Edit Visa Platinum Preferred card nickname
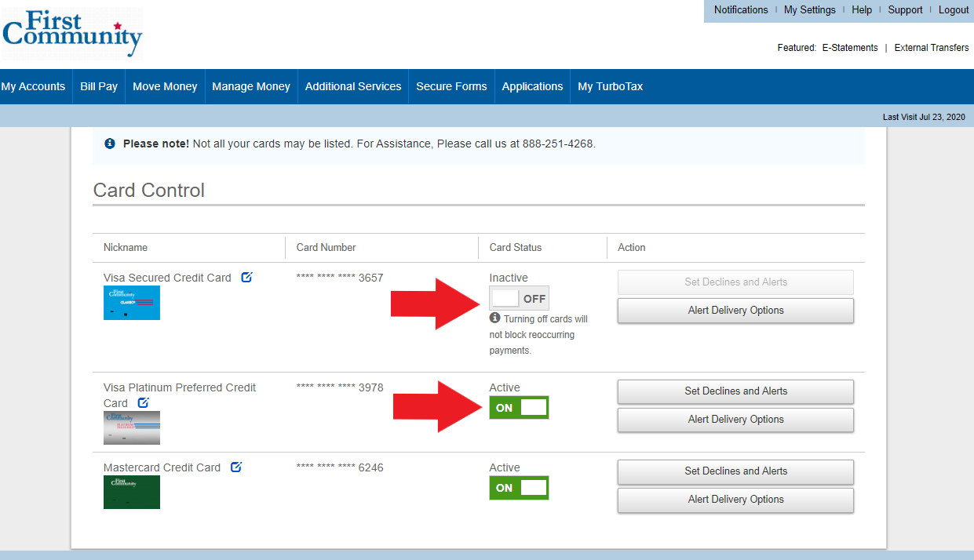 [143, 402]
